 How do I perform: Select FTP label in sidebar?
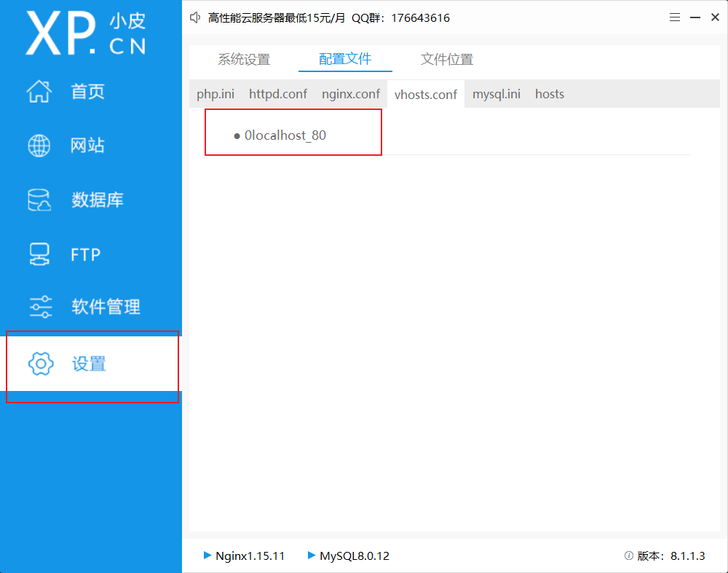pyautogui.click(x=86, y=255)
